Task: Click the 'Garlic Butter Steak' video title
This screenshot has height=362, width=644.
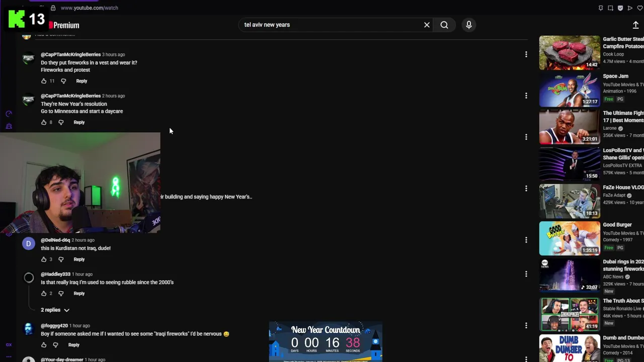Action: coord(623,42)
